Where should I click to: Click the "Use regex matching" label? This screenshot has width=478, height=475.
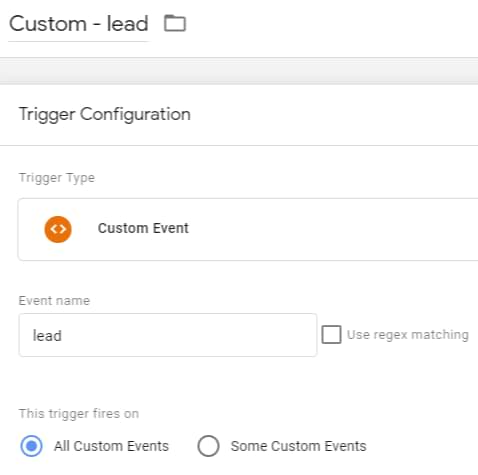(408, 335)
